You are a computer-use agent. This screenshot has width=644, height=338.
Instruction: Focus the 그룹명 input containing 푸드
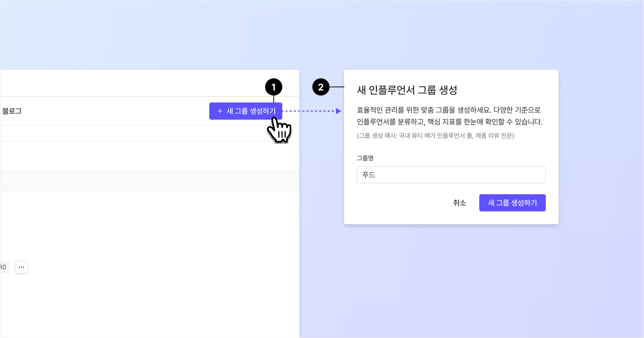tap(451, 175)
